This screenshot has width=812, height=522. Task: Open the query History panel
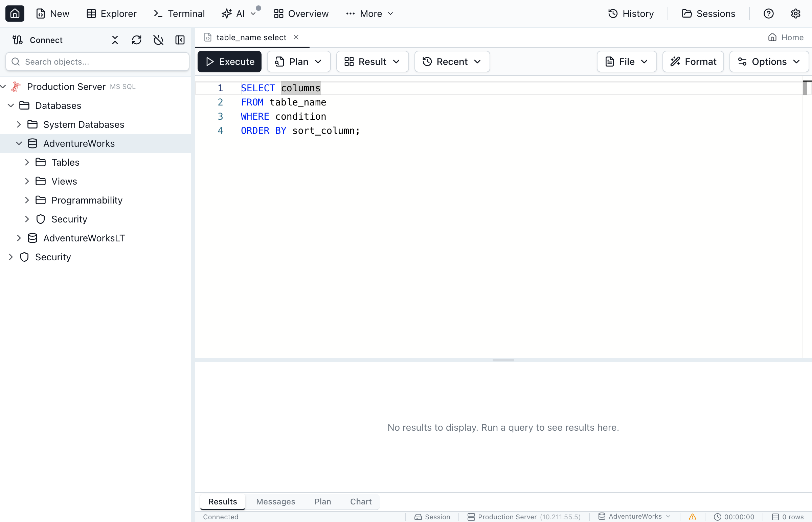click(x=631, y=14)
